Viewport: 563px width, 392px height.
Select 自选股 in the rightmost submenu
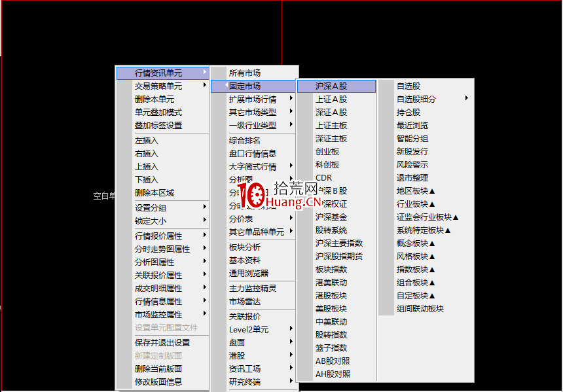426,86
